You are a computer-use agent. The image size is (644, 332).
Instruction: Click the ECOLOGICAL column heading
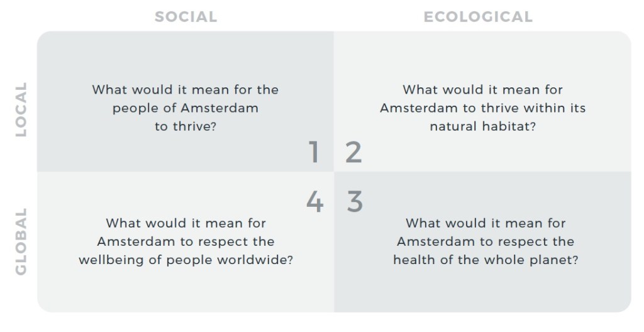click(478, 17)
